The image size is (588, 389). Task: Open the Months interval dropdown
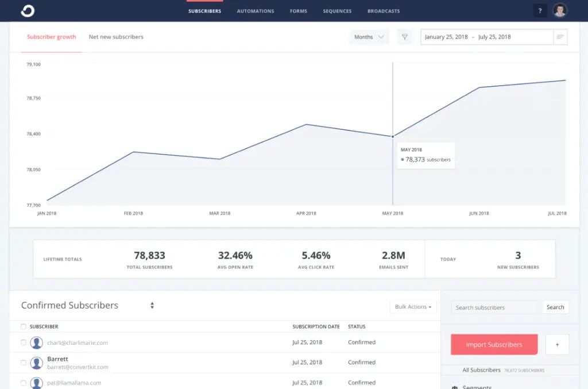369,36
